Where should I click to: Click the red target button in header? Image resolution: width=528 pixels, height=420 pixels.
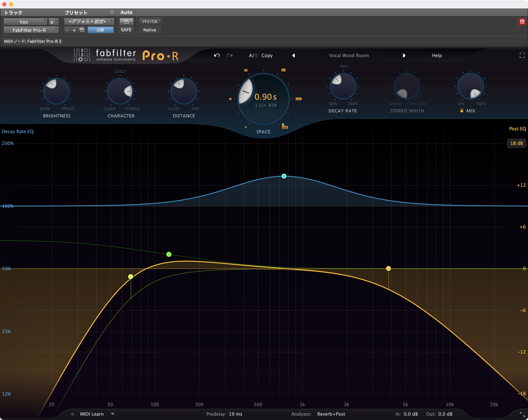point(522,22)
